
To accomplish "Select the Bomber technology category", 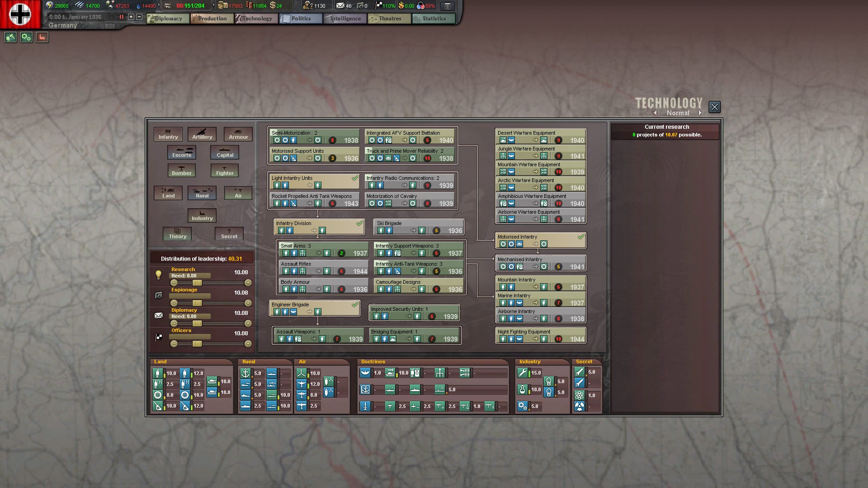I will [x=182, y=170].
